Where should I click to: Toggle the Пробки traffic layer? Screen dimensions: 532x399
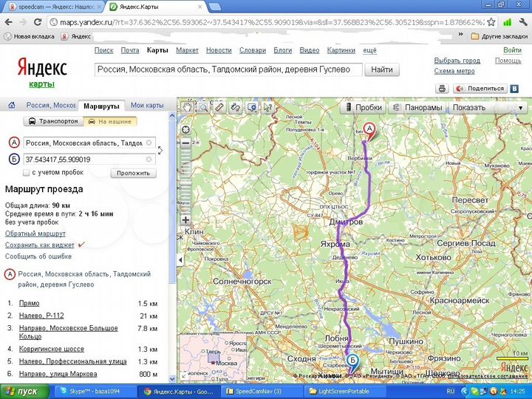click(x=364, y=108)
